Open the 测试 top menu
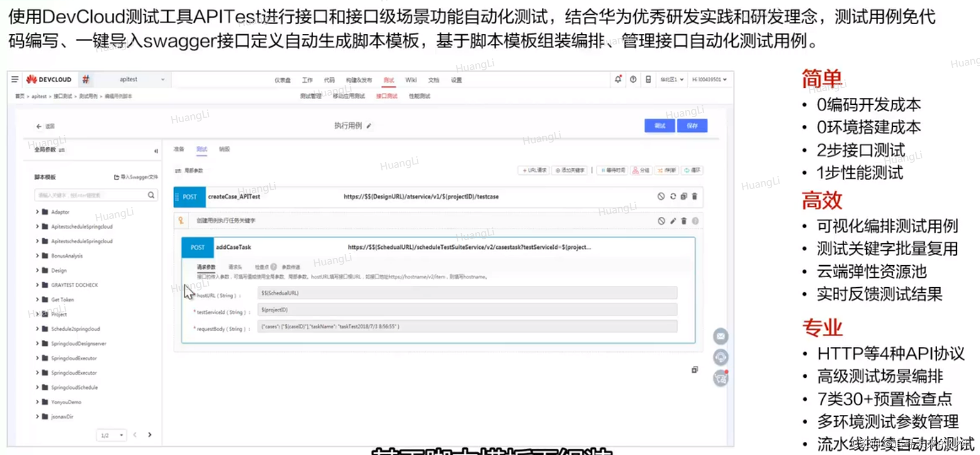980x455 pixels. click(x=389, y=80)
